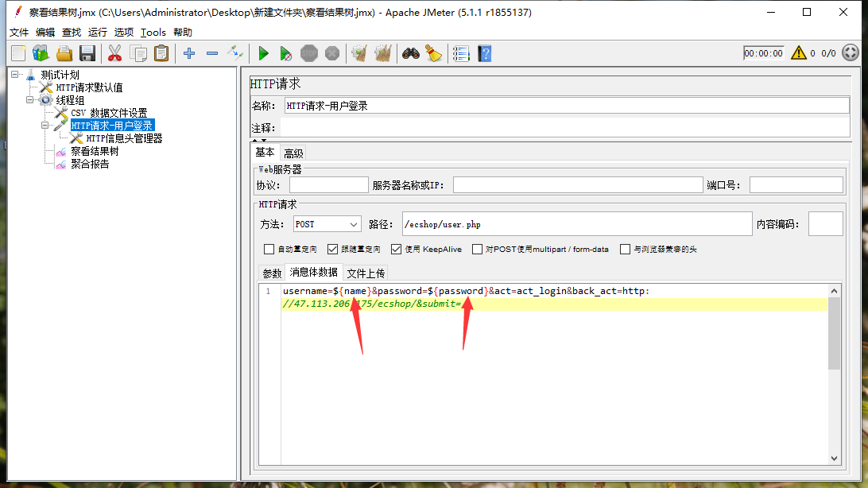Click the body editor vertical scrollbar thumb

click(x=835, y=333)
